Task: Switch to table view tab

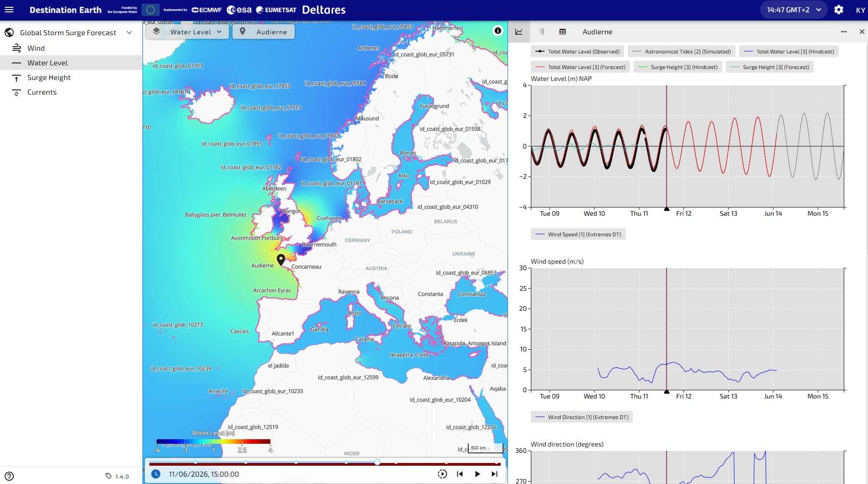Action: 563,32
